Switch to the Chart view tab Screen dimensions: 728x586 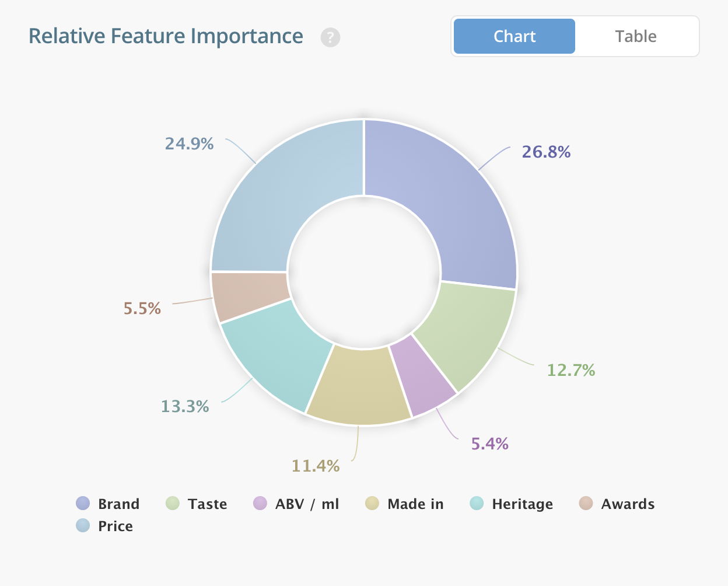coord(514,36)
